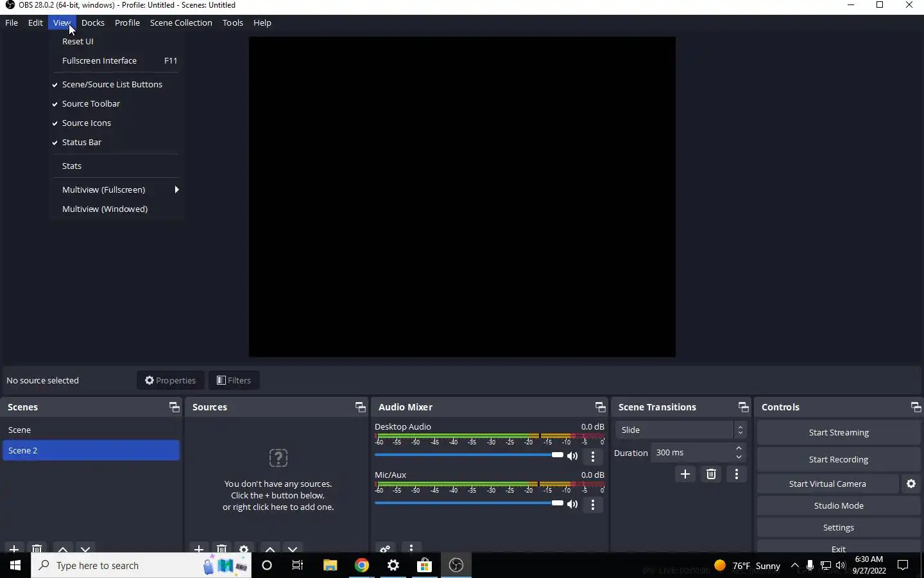Float the Audio Mixer dock
Image resolution: width=924 pixels, height=578 pixels.
[x=600, y=407]
